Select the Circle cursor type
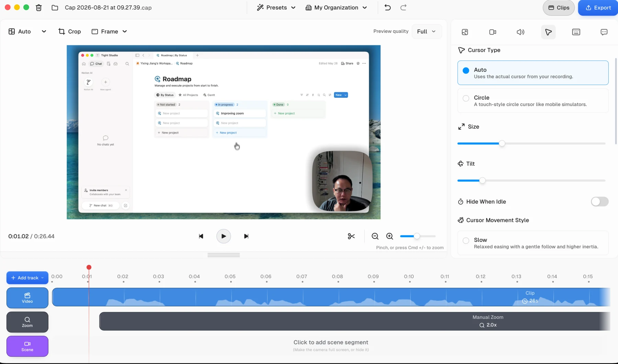Viewport: 618px width, 364px height. click(x=533, y=101)
